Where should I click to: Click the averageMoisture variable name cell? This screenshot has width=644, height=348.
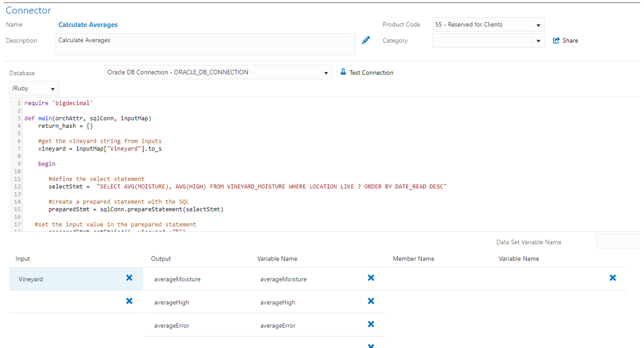(x=283, y=279)
